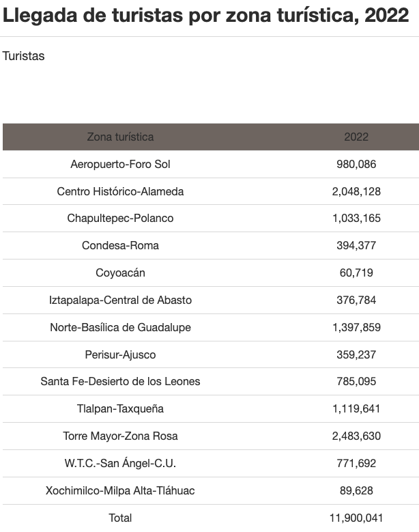Select the Centro Histórico-Alameda zone name
The width and height of the screenshot is (419, 532).
[x=120, y=191]
